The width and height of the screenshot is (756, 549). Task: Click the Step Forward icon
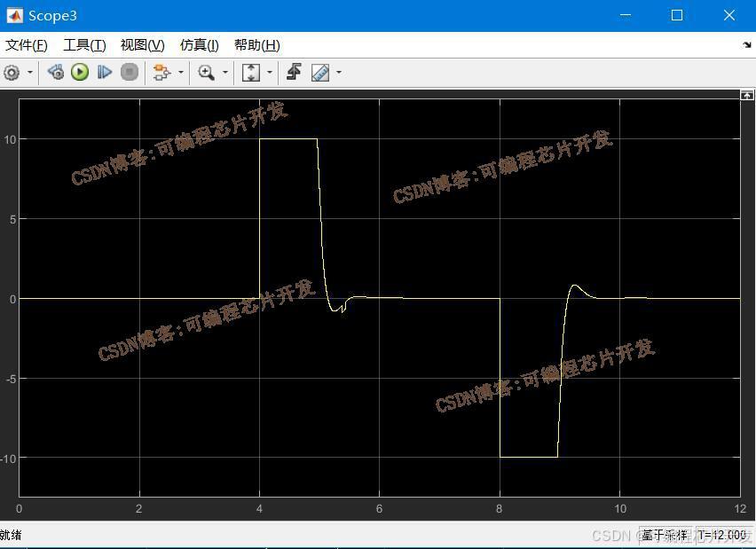point(105,73)
